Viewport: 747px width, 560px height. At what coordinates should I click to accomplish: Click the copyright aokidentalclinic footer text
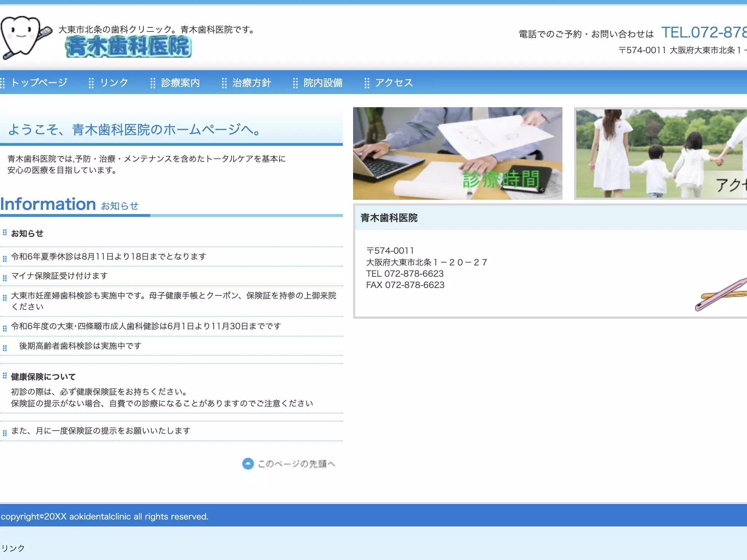(x=104, y=516)
